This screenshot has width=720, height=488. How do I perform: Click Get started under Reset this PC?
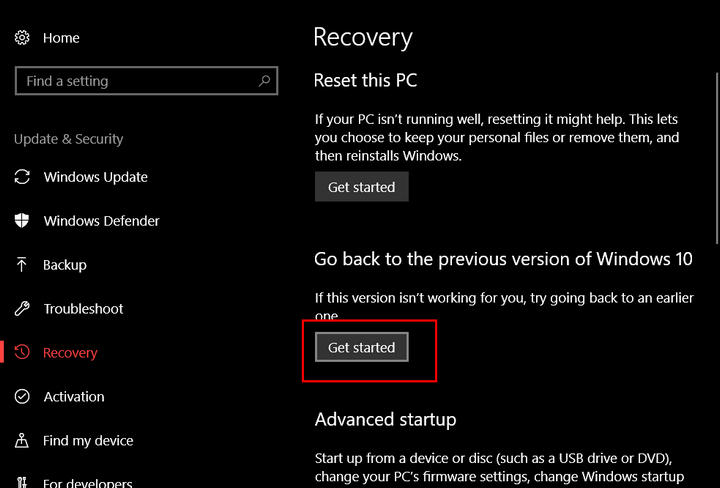point(361,187)
